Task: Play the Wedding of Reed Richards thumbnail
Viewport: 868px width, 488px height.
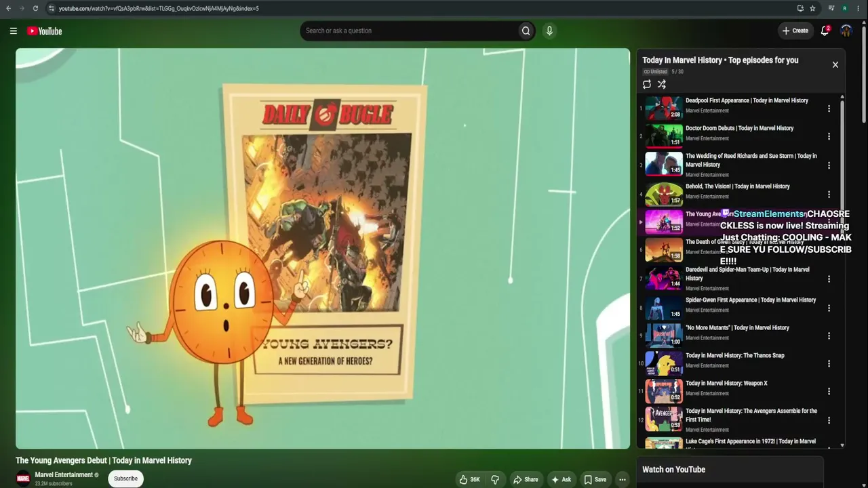Action: (664, 165)
